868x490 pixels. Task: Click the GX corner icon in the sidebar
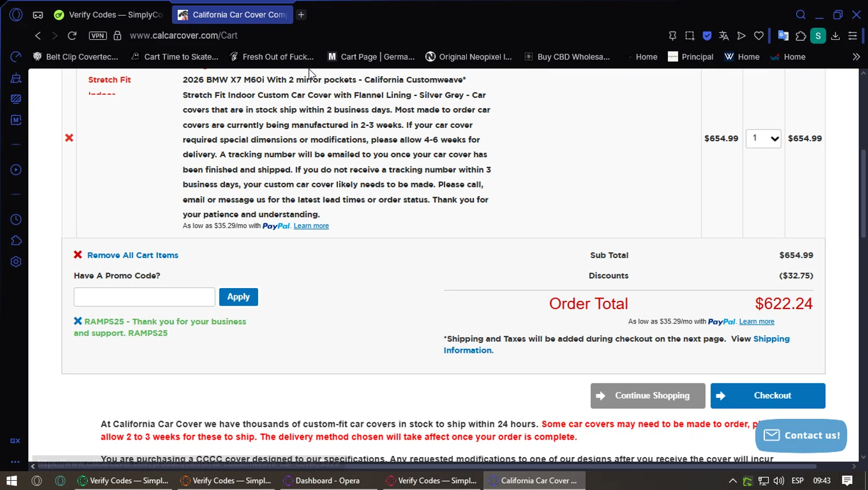16,441
